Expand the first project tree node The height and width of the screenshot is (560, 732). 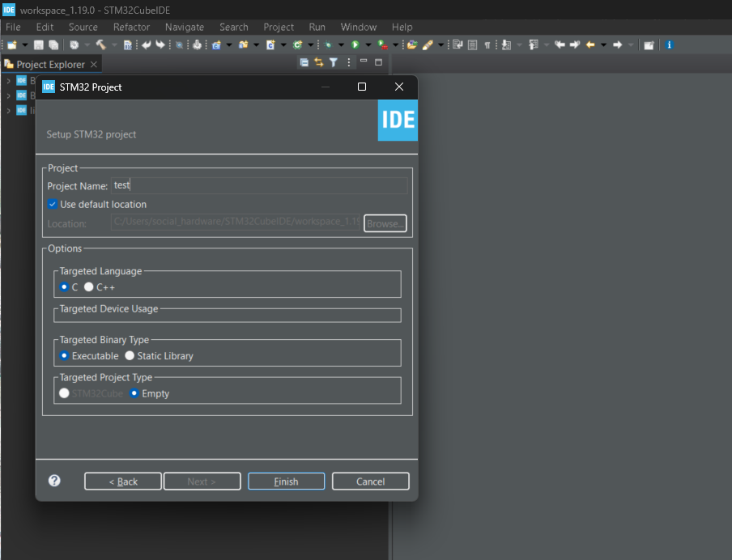[x=8, y=81]
